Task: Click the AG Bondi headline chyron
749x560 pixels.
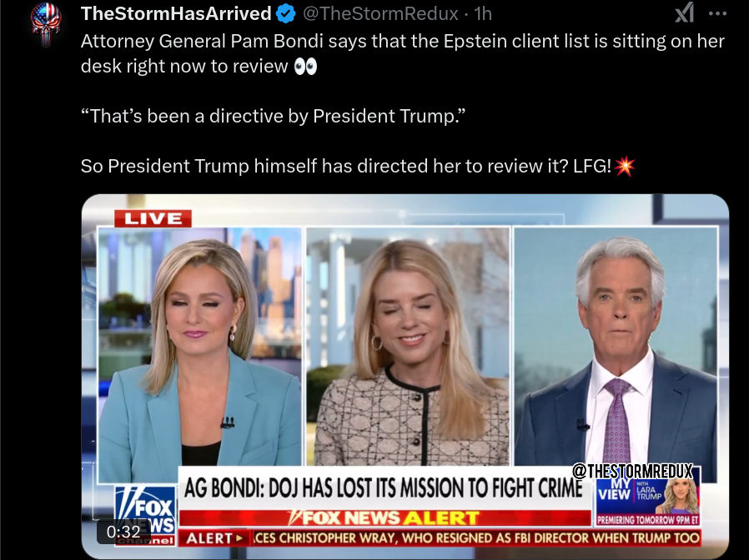Action: coord(384,487)
